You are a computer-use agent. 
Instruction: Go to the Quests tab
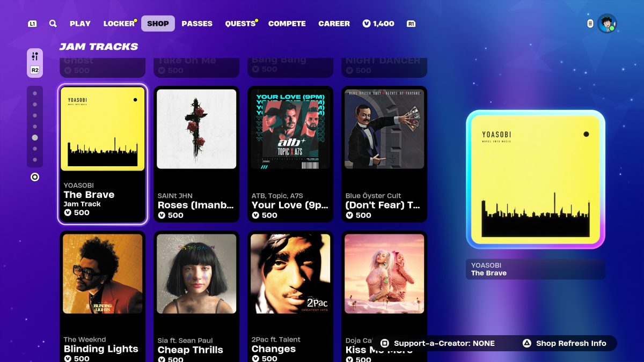tap(240, 24)
